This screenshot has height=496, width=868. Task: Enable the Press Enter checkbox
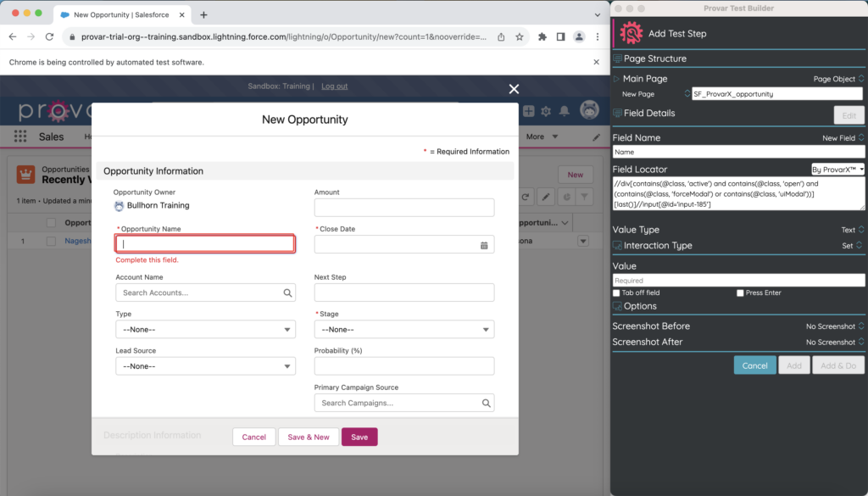pos(740,293)
